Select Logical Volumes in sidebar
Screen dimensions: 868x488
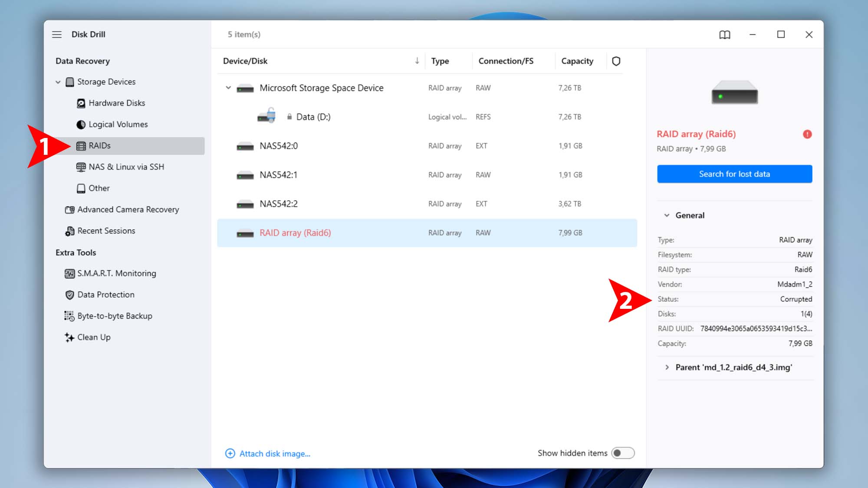tap(118, 124)
